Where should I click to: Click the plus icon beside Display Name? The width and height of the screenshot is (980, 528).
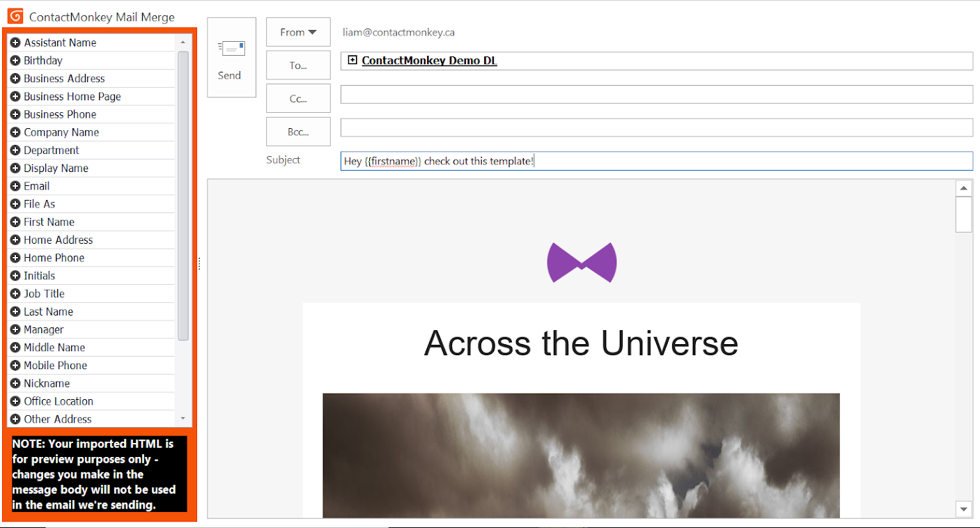[15, 169]
